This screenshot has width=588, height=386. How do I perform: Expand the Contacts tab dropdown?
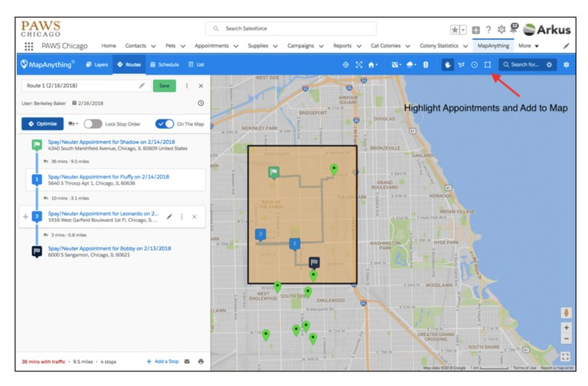pos(153,46)
